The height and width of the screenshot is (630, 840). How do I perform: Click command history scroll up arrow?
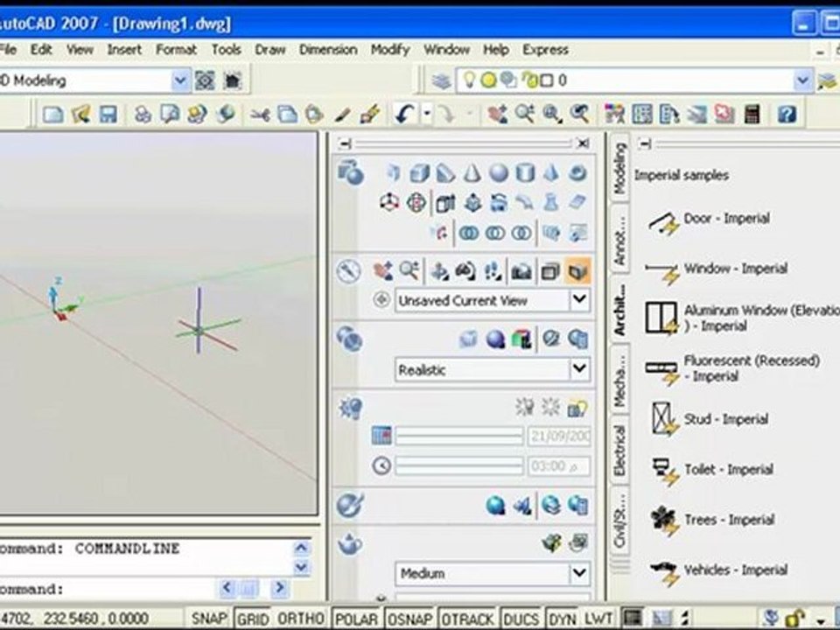[x=301, y=548]
